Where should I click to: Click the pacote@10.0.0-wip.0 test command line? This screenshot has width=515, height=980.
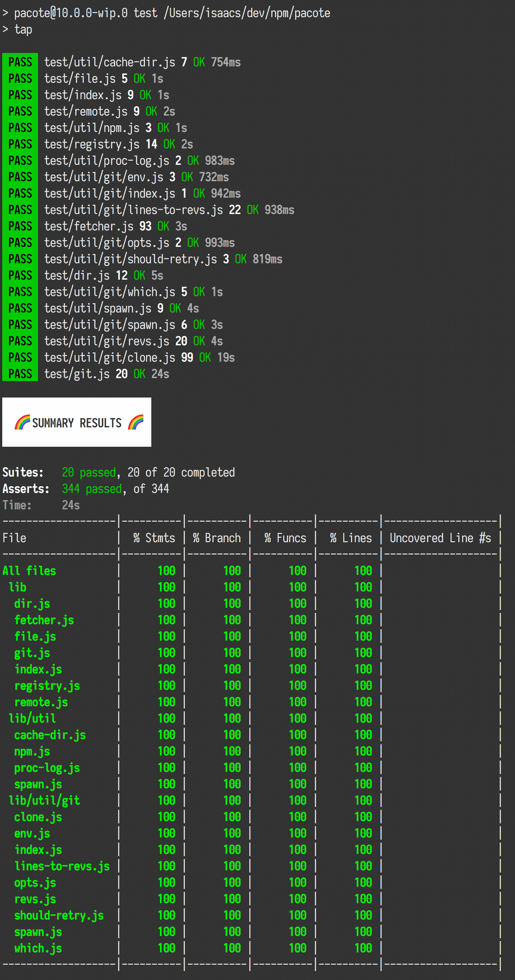click(x=166, y=13)
